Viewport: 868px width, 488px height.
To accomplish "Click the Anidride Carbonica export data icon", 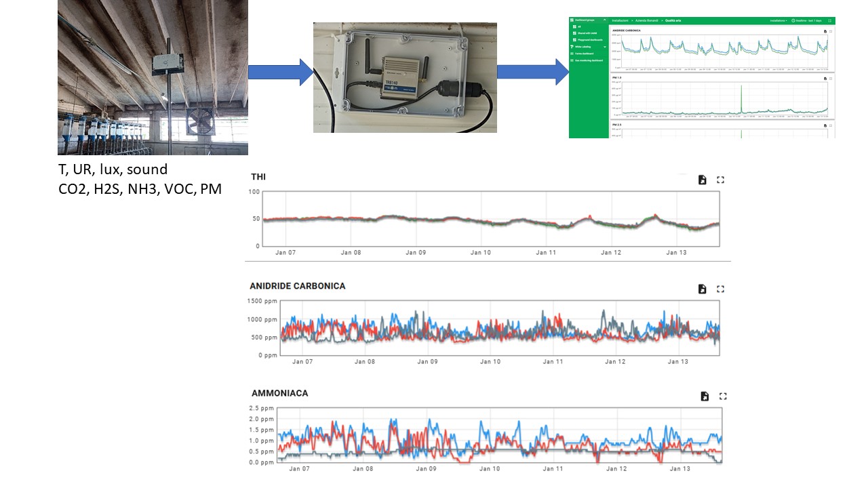I will coord(703,289).
